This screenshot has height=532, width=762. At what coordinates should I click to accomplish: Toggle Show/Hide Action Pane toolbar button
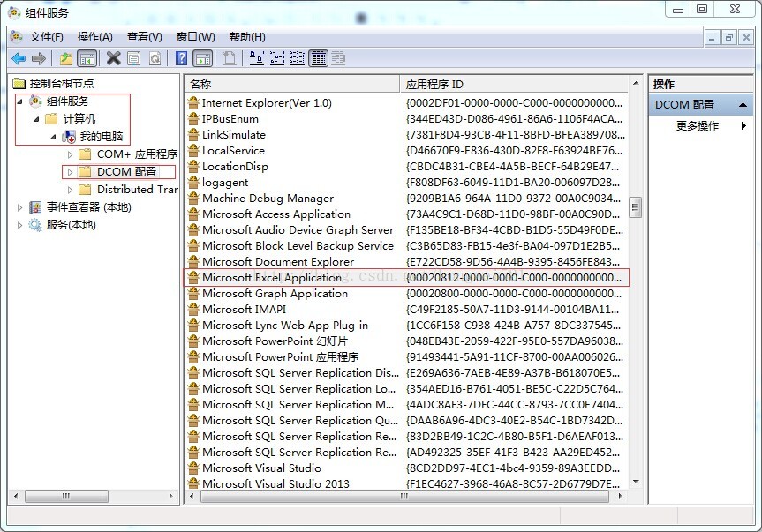click(x=204, y=59)
